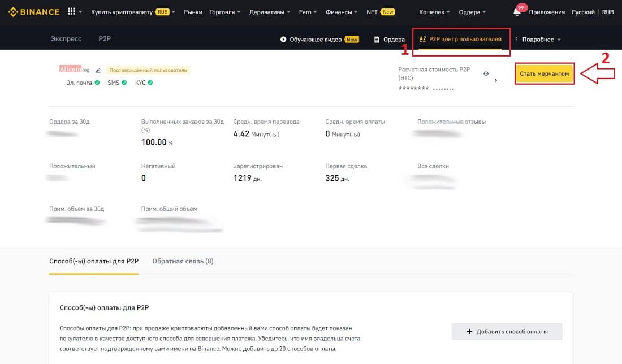Change language via Русский

point(583,12)
